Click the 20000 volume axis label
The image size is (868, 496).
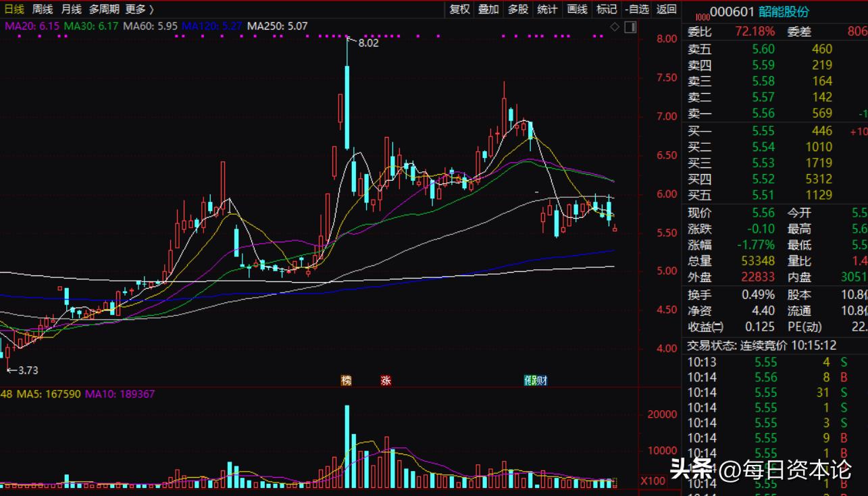click(x=662, y=414)
